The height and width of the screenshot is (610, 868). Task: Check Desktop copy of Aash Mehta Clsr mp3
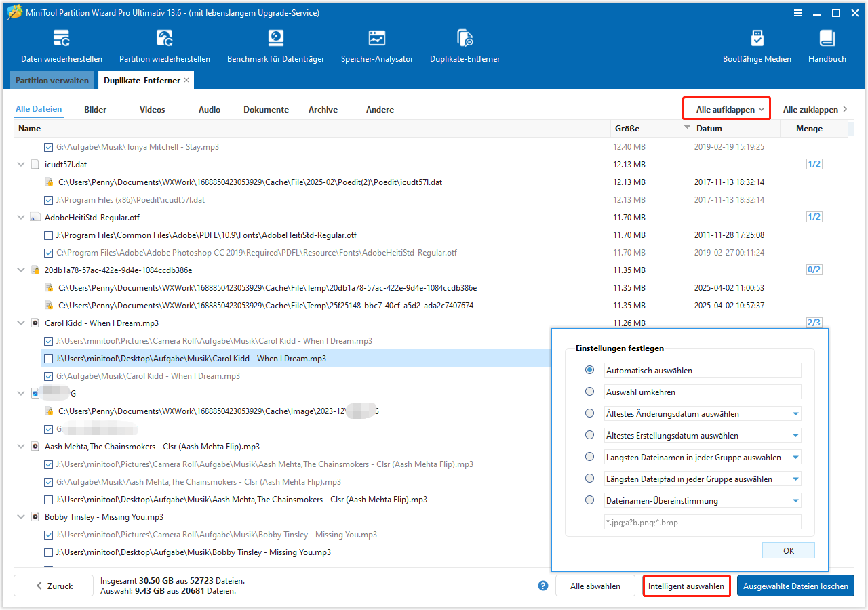coord(48,500)
